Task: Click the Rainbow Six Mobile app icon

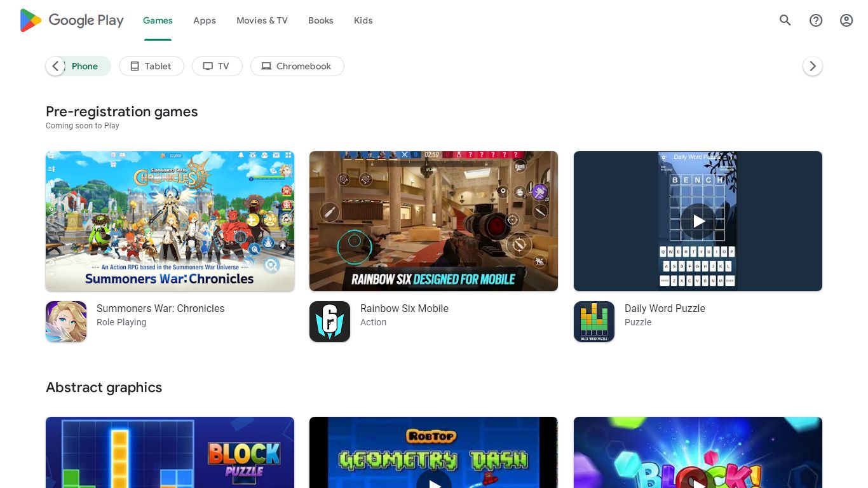Action: [x=330, y=322]
